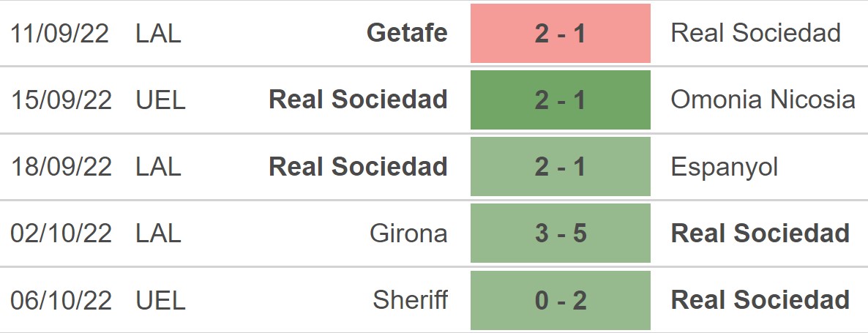Image resolution: width=868 pixels, height=333 pixels.
Task: Click Real Sociedad in the 15/09/22 row
Action: tap(358, 100)
